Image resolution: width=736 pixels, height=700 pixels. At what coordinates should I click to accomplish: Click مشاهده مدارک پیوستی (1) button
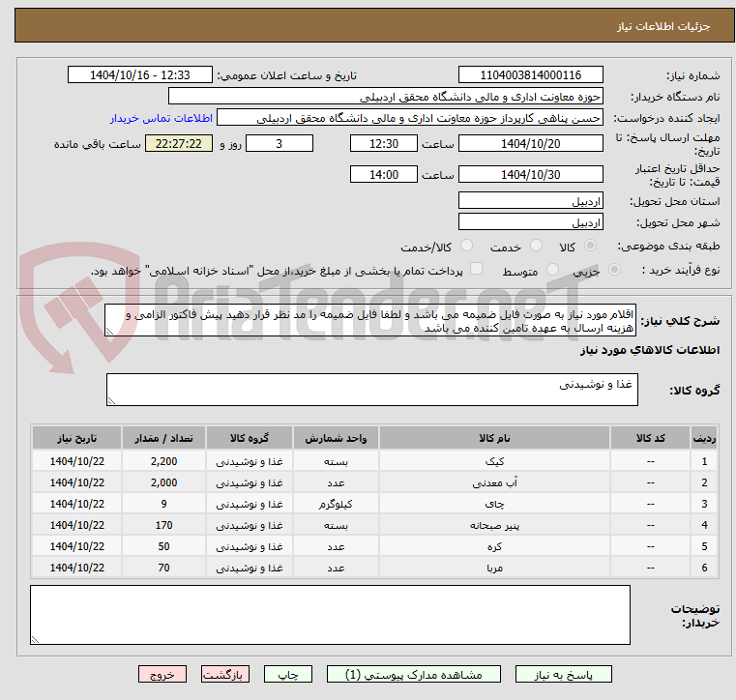pos(414,675)
